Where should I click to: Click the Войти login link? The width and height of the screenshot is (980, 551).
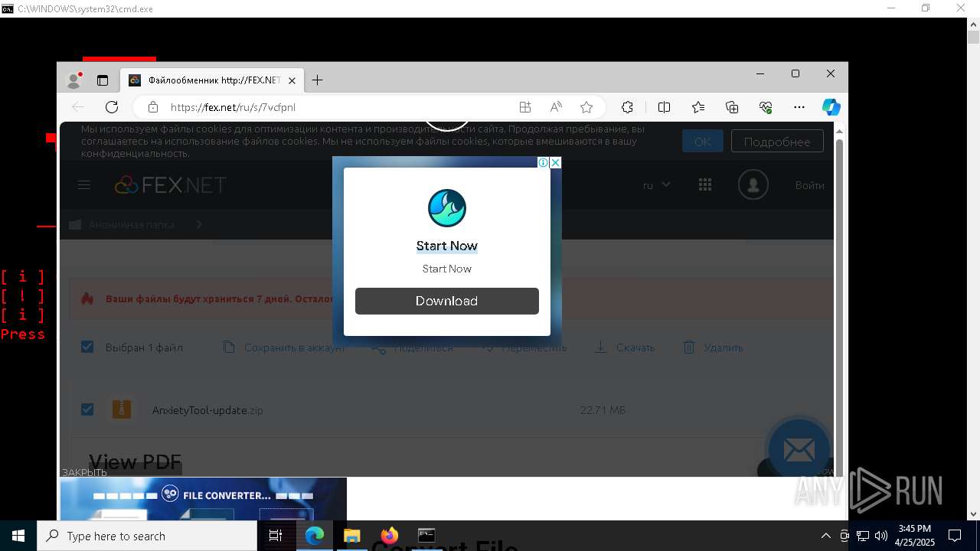point(809,185)
